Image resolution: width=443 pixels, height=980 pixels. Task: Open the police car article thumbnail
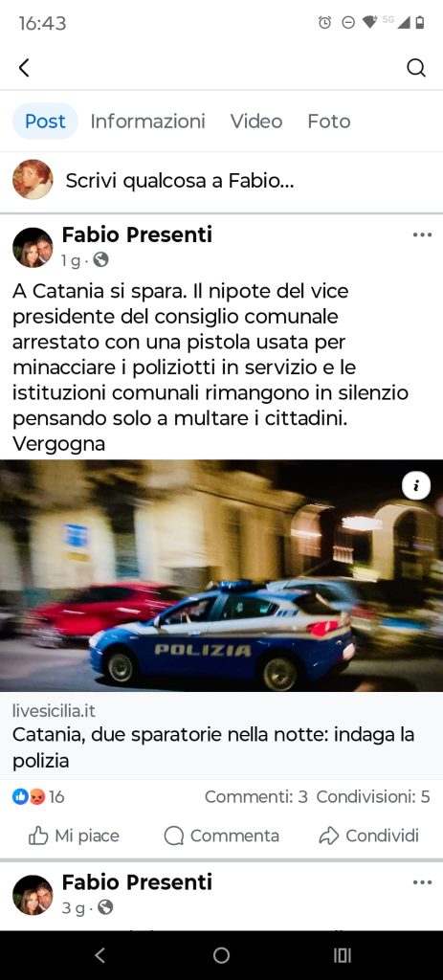point(221,575)
